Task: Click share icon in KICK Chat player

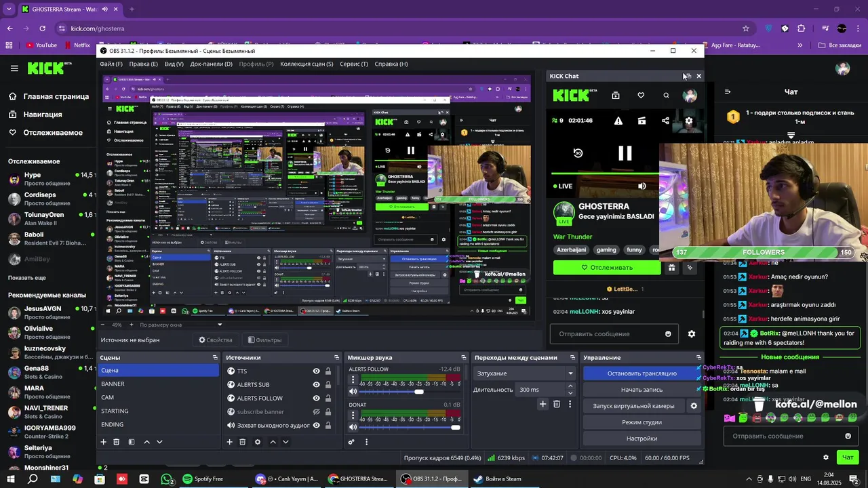Action: coord(665,121)
